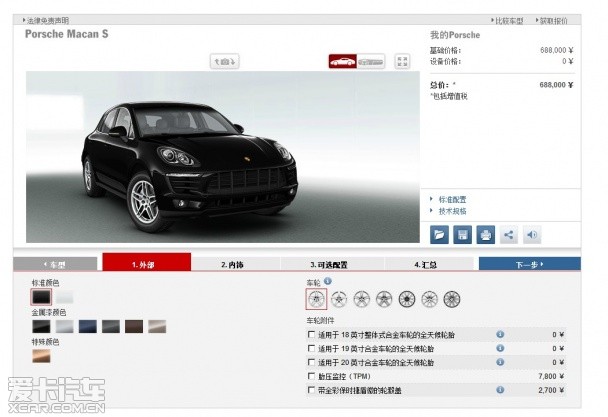Pick the seventh wheel design
The height and width of the screenshot is (417, 608).
pos(452,299)
